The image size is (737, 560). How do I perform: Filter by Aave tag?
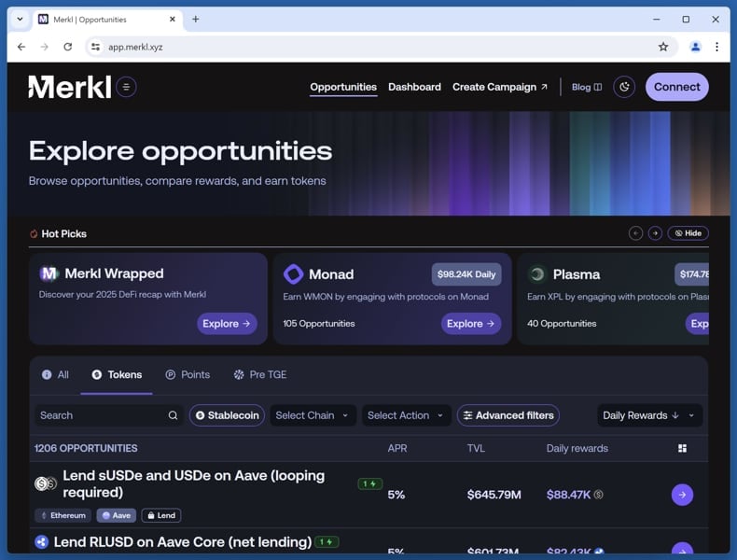tap(117, 515)
